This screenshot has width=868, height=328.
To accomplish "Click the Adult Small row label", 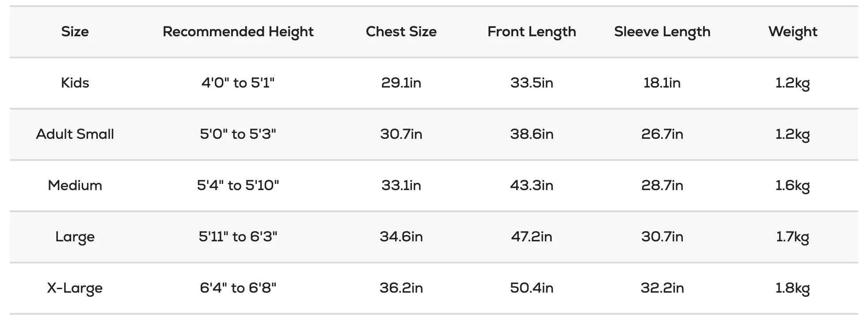I will [x=75, y=134].
